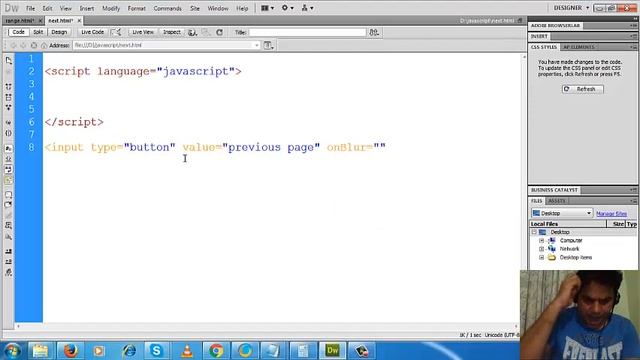Click the Remove Comment icon

point(9,205)
